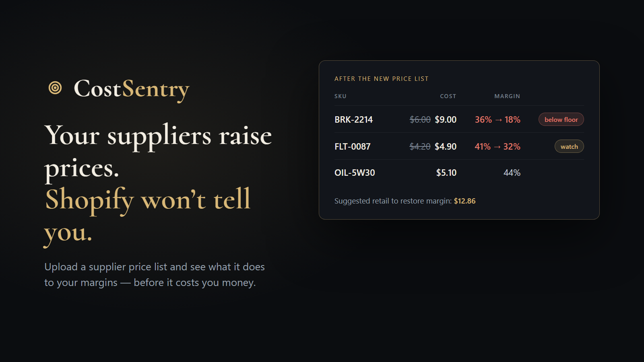Click the 41% → 32% margin change
Image resolution: width=644 pixels, height=362 pixels.
coord(497,146)
